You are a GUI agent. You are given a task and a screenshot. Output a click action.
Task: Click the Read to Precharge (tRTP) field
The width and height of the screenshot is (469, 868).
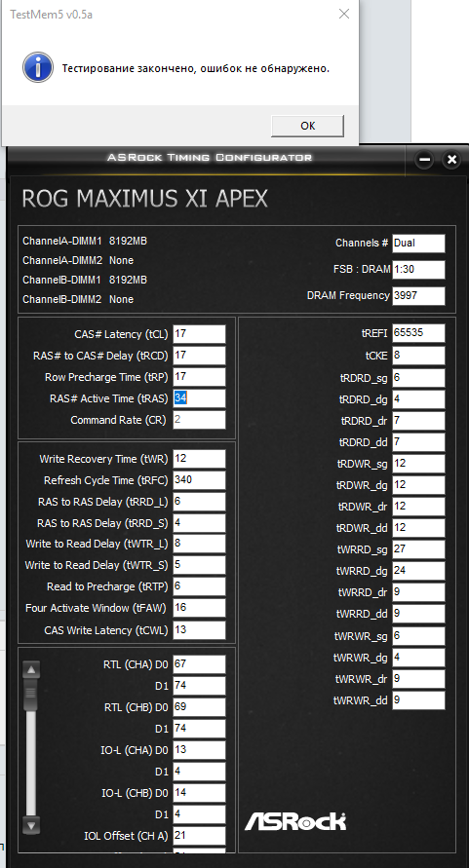[x=199, y=586]
